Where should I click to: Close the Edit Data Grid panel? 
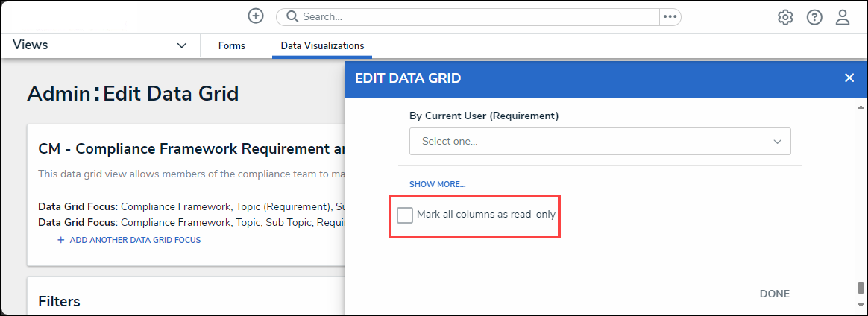point(849,78)
